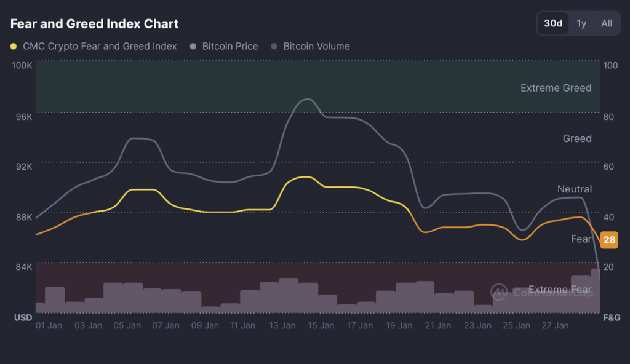630x364 pixels.
Task: Switch to the 1y time range
Action: click(x=581, y=24)
